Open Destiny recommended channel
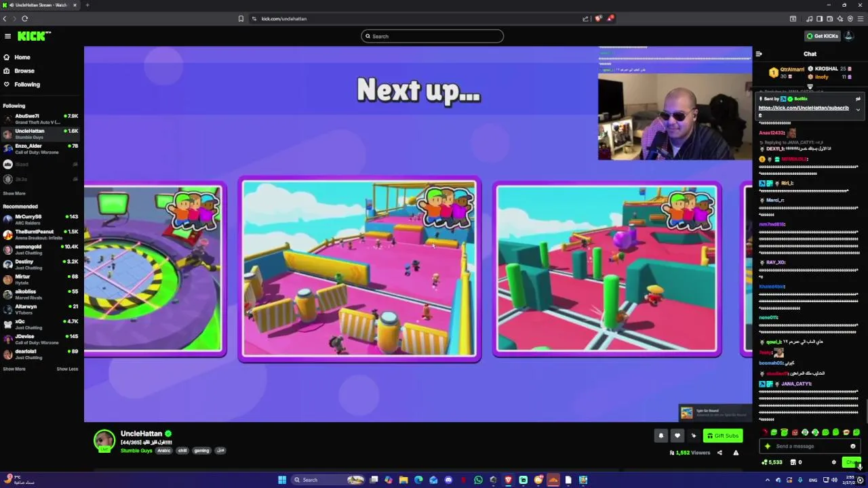Screen dimensions: 868x488 pos(41,264)
